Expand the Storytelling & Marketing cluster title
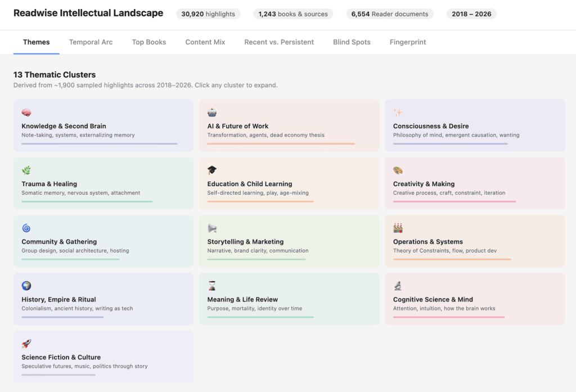Screen dimensions: 576x392 coord(245,241)
